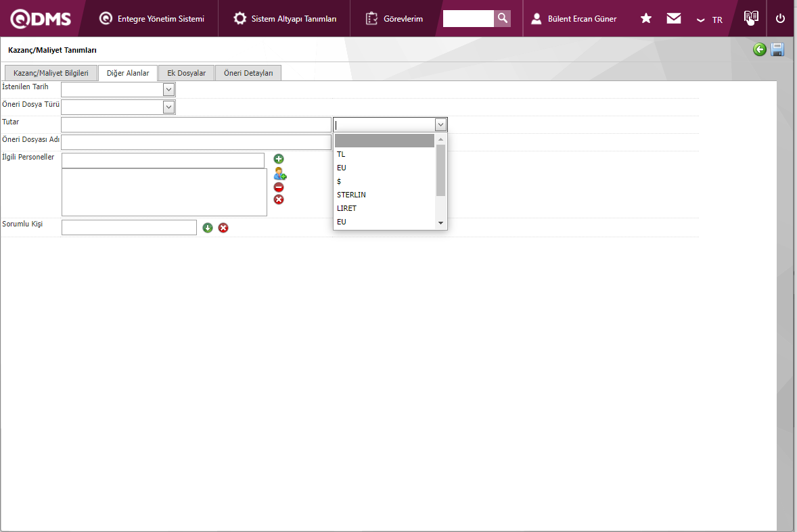Click the green back arrow icon
The image size is (797, 532).
(x=760, y=49)
